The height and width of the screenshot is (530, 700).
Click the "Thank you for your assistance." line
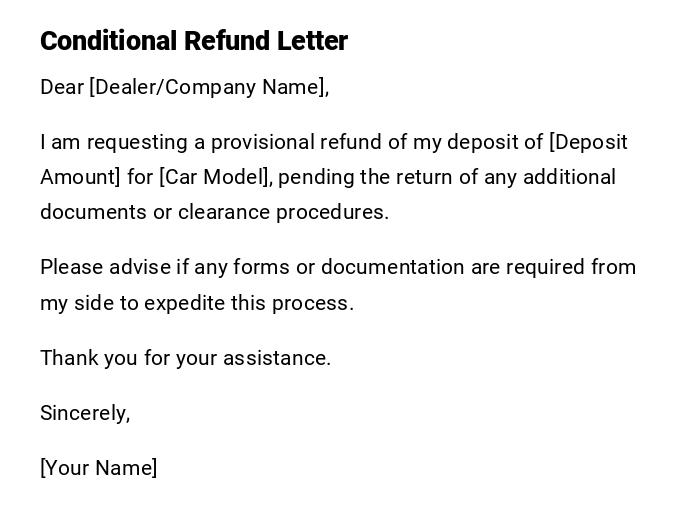185,358
